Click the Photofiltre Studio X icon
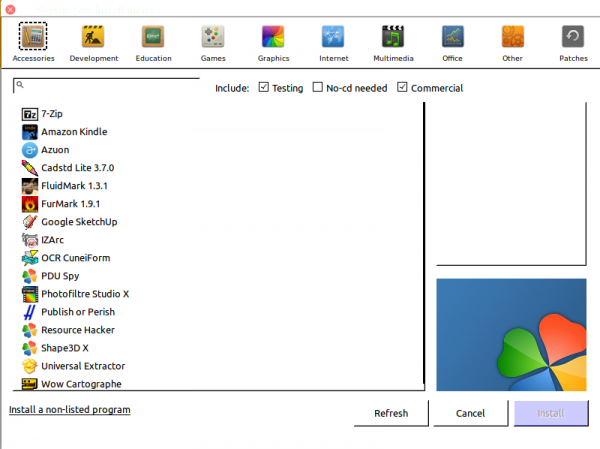600x449 pixels. tap(30, 294)
